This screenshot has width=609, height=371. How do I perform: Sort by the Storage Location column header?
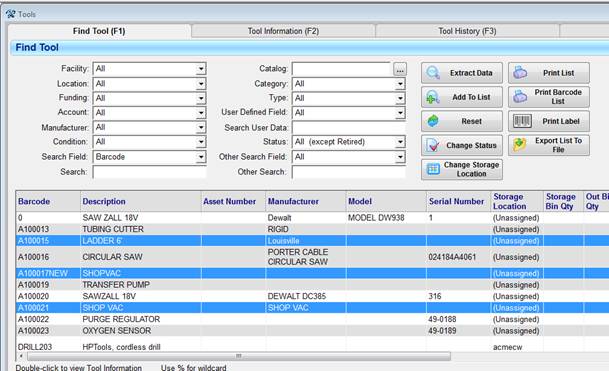[517, 201]
